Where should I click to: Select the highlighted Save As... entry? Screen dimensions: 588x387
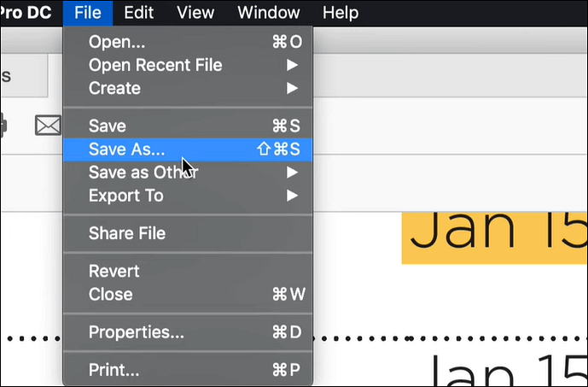tap(126, 149)
